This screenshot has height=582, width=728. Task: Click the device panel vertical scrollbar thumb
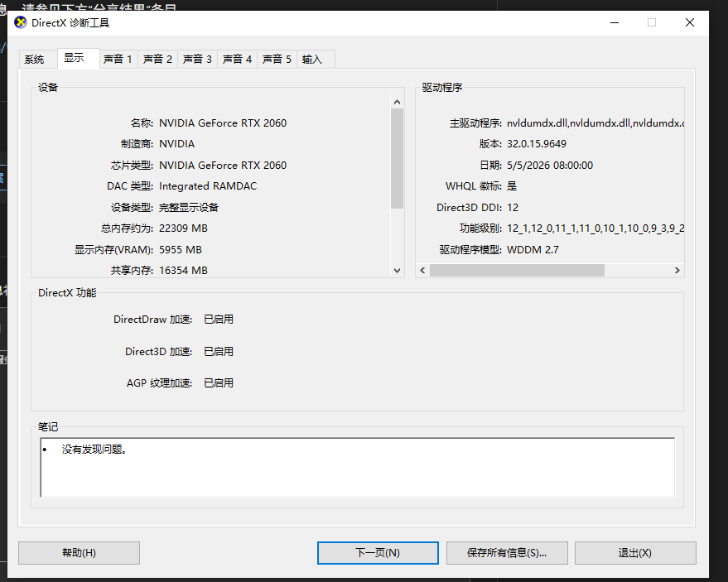click(397, 158)
